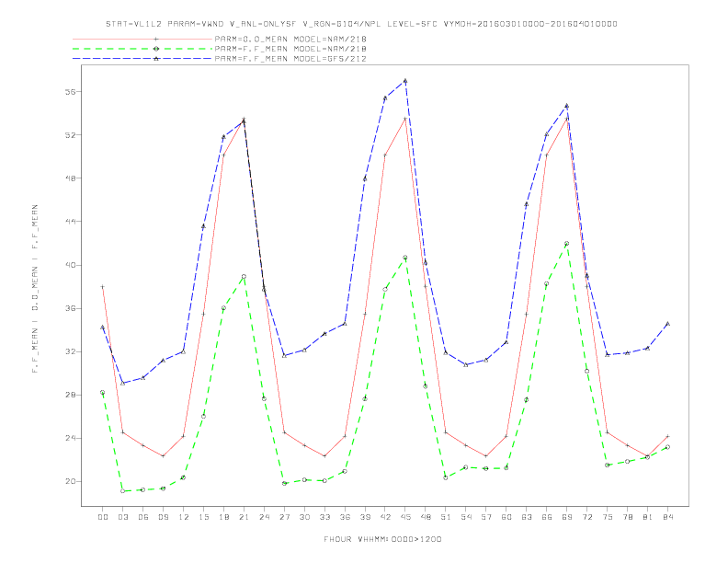Image resolution: width=728 pixels, height=563 pixels.
Task: Select legend entry PARM=O.O_MEAN MODEL=NAM/218
Action: [290, 39]
